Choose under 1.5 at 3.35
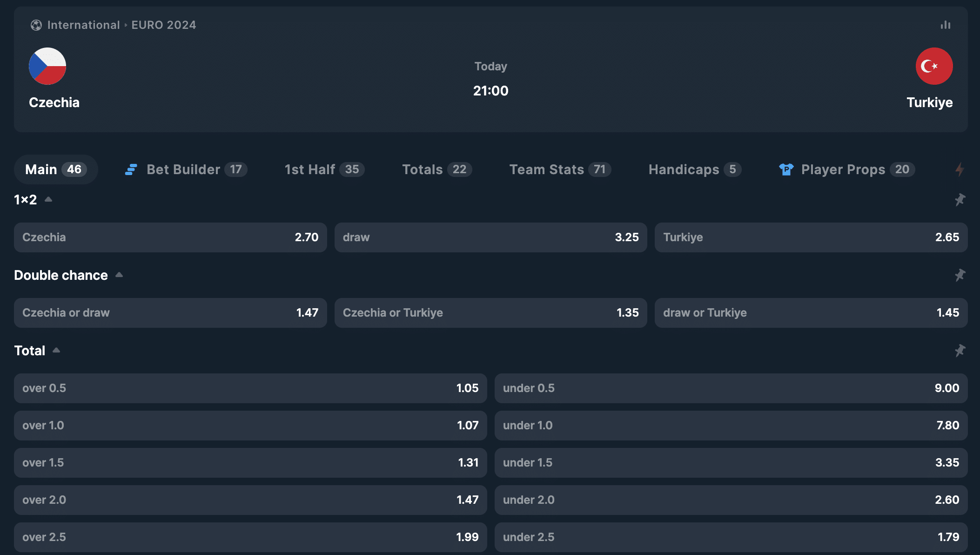 [731, 463]
